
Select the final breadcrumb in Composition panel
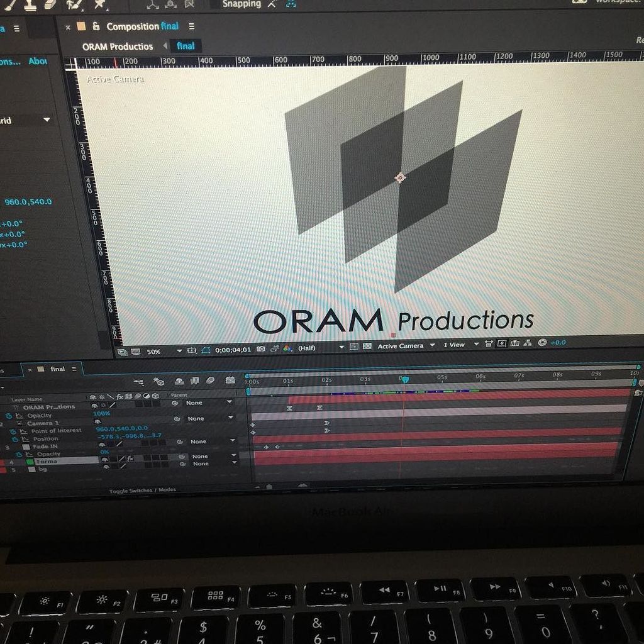point(186,45)
